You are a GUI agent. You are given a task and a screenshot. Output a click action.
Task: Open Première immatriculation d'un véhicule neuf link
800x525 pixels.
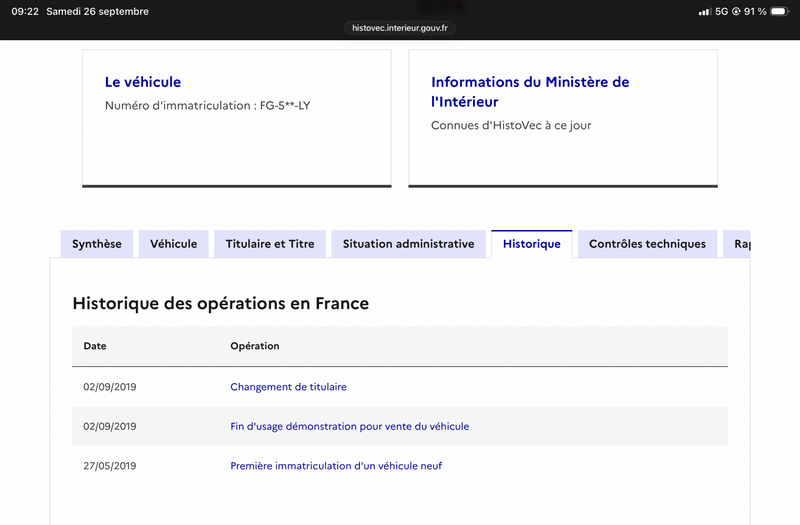(x=336, y=466)
